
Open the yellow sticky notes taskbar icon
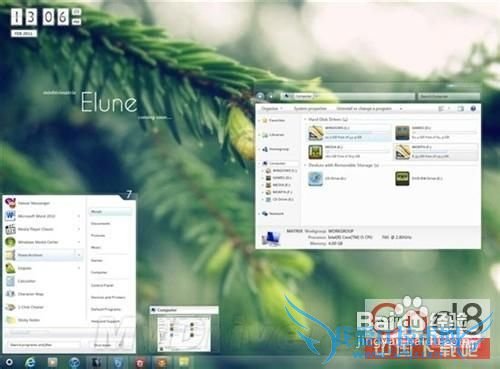[183, 362]
